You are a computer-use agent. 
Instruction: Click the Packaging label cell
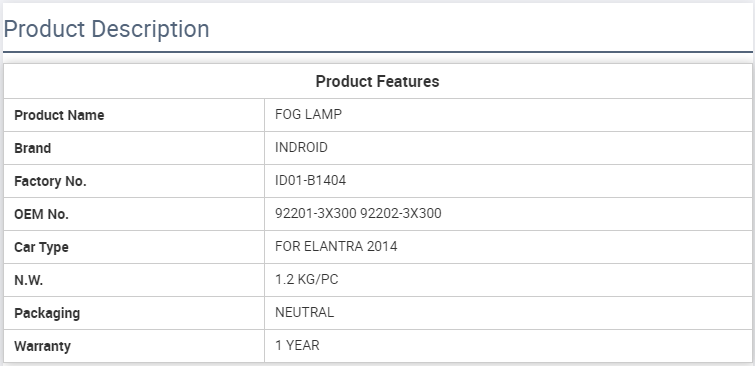[134, 313]
